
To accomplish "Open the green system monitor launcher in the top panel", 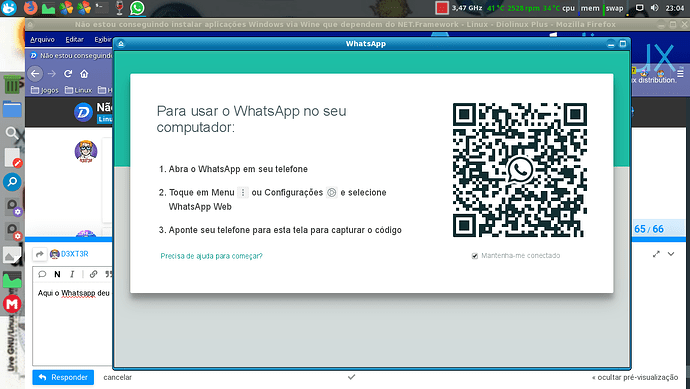I will click(x=48, y=8).
